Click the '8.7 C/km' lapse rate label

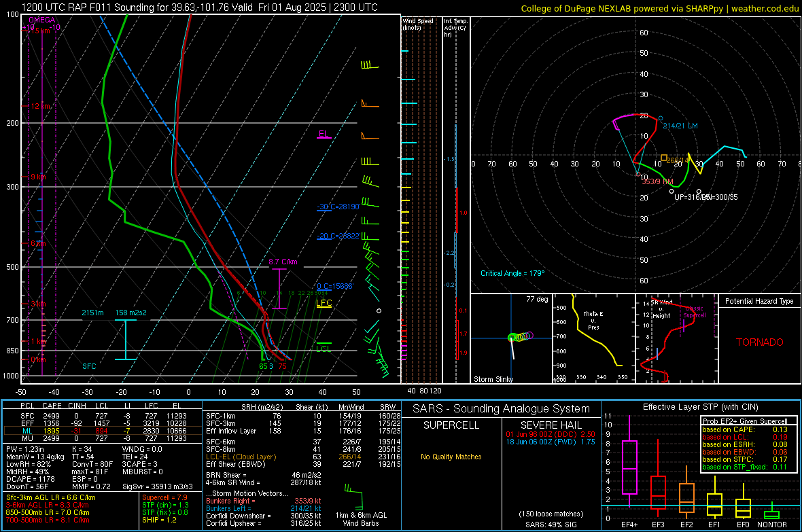point(283,262)
